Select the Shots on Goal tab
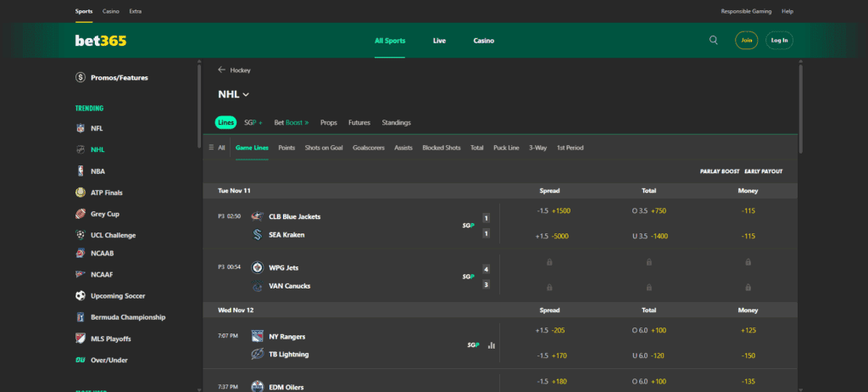 click(324, 148)
